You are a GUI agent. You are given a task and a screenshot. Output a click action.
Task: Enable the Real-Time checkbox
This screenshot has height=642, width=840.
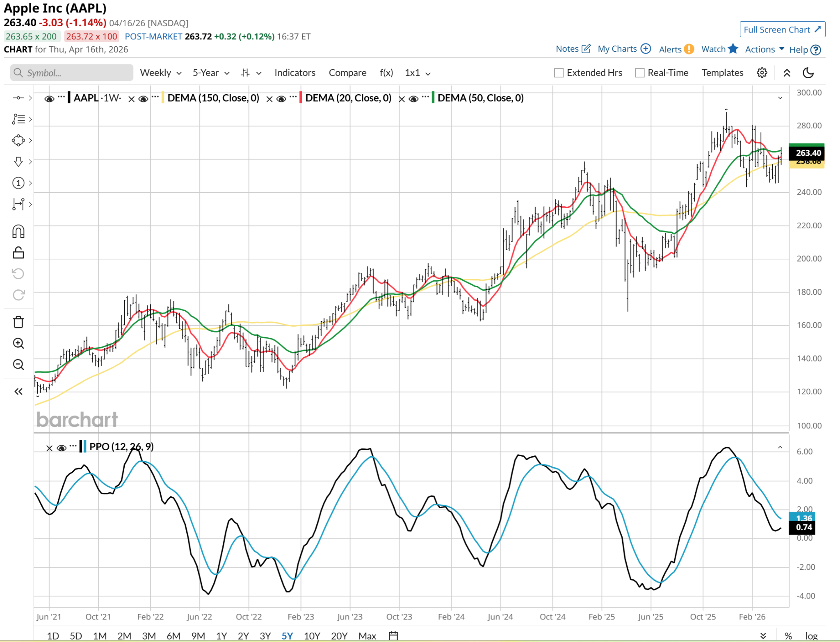click(x=639, y=73)
